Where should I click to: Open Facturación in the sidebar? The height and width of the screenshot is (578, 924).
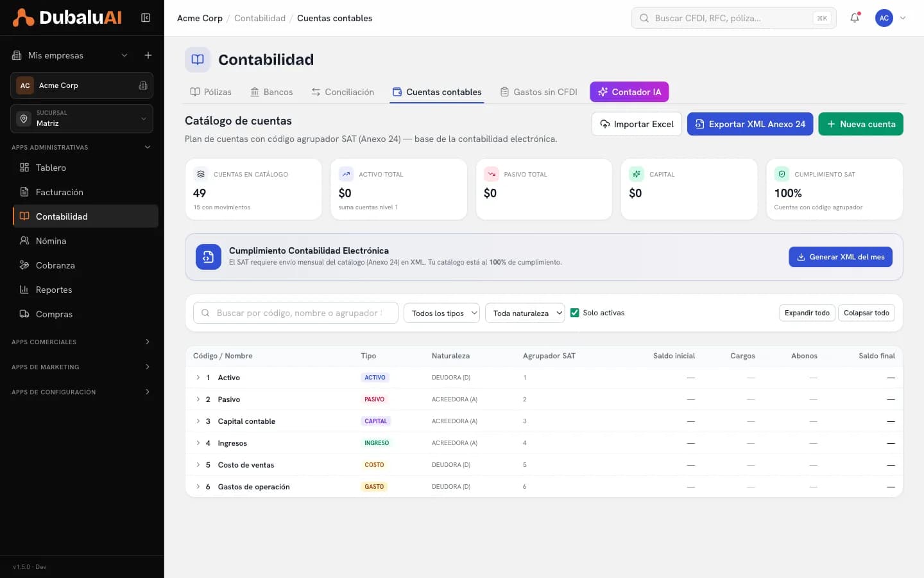point(85,192)
